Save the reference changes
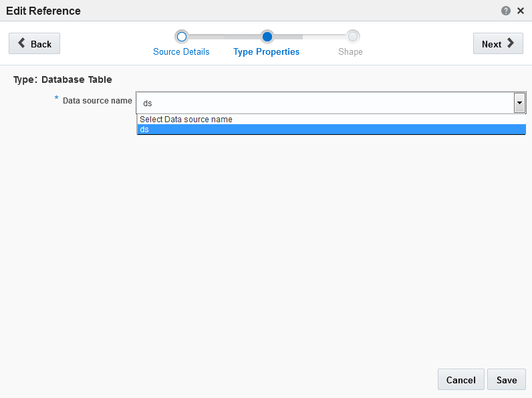Image resolution: width=532 pixels, height=398 pixels. [507, 380]
